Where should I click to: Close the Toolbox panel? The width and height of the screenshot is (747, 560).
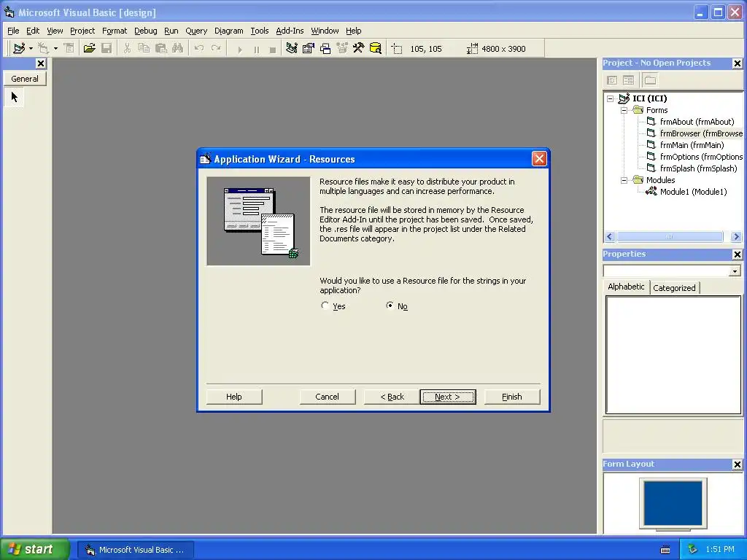point(41,63)
